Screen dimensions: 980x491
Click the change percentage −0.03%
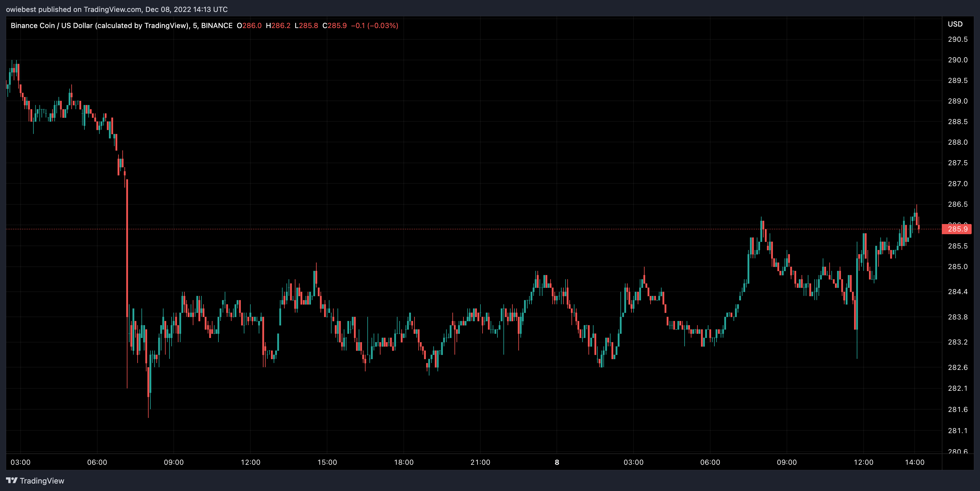click(x=383, y=25)
